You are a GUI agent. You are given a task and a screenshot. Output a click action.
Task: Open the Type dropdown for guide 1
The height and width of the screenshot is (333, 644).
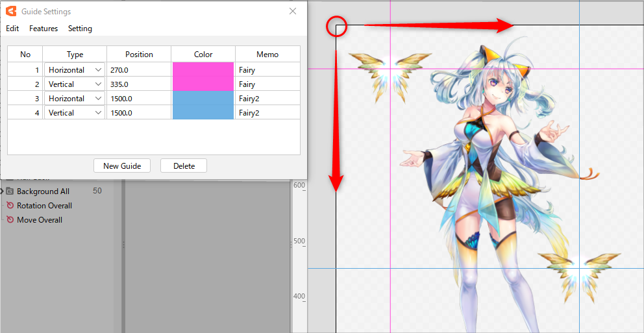coord(75,70)
